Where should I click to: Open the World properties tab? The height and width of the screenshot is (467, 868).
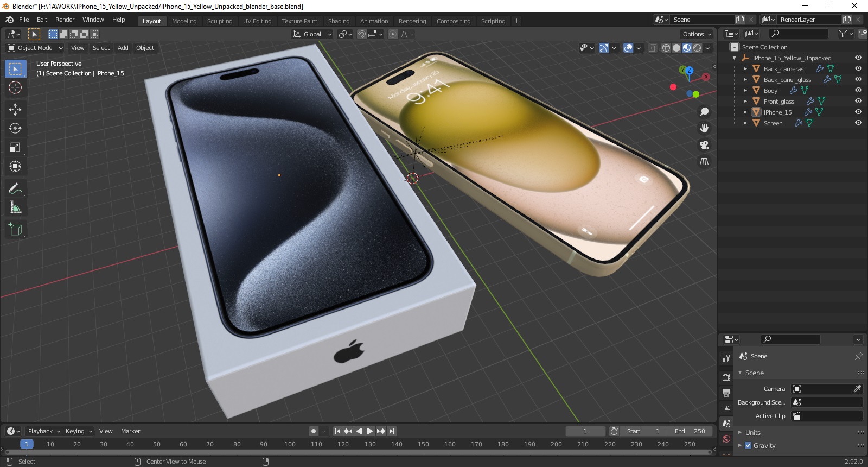point(726,439)
